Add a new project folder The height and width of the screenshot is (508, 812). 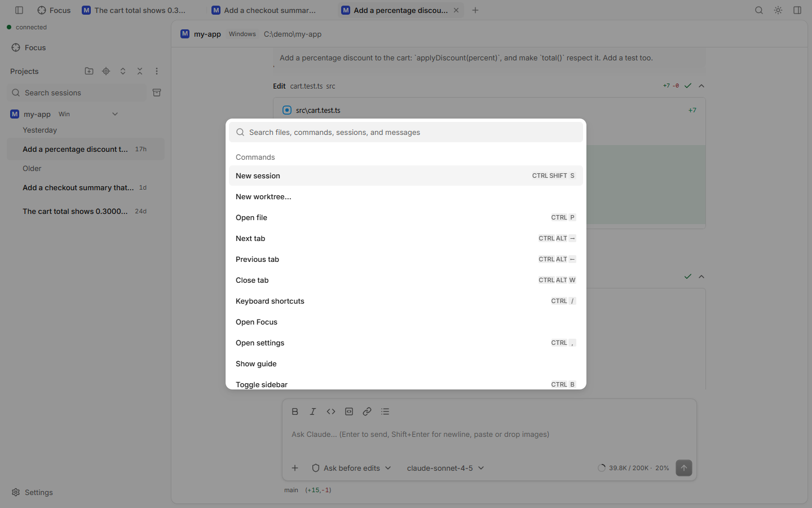point(89,71)
